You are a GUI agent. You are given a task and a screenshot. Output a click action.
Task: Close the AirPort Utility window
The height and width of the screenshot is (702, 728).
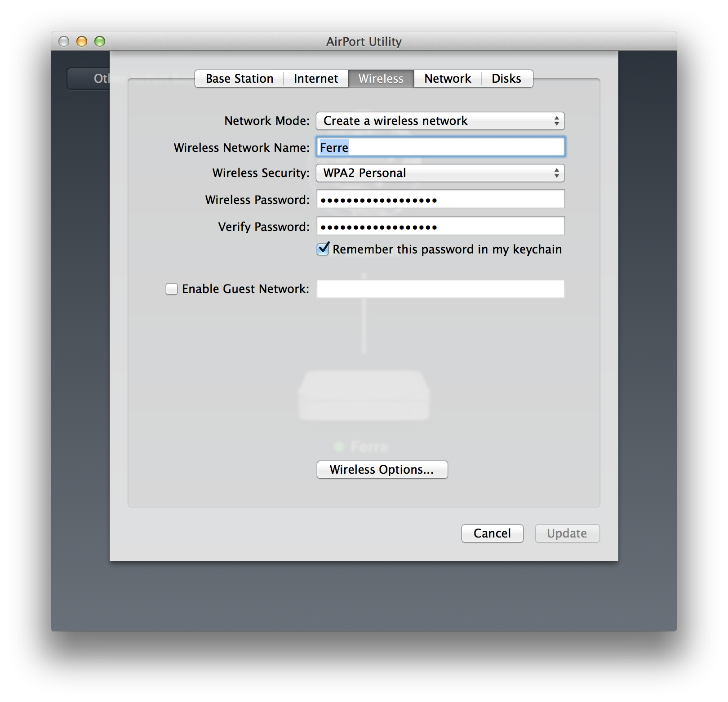tap(64, 41)
